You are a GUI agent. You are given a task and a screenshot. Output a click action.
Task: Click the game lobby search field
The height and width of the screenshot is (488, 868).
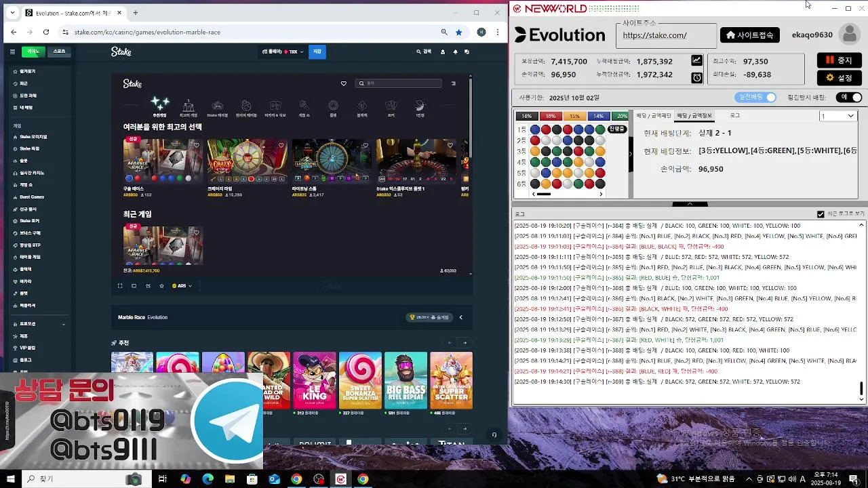(x=398, y=83)
